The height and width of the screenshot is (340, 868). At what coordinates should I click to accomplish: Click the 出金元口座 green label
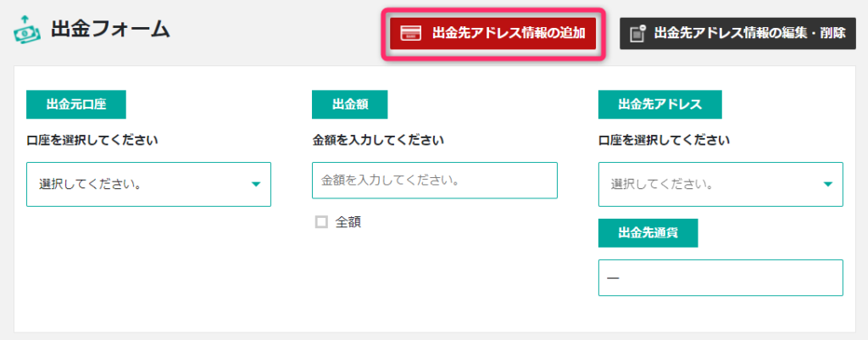(x=75, y=104)
